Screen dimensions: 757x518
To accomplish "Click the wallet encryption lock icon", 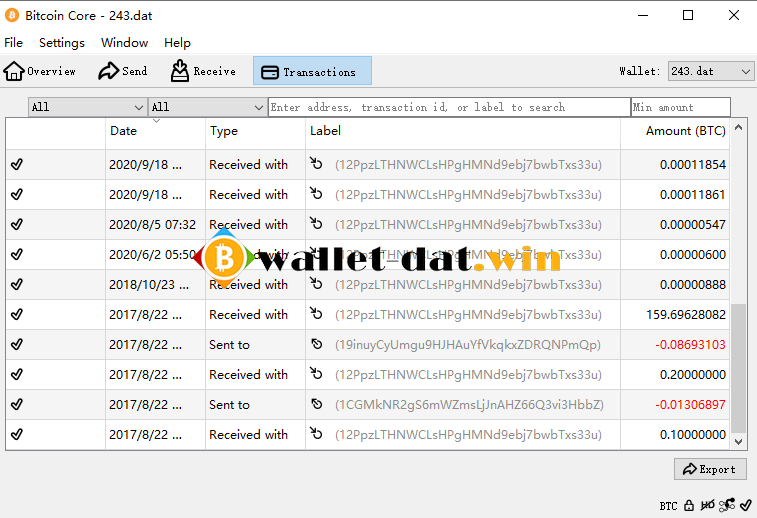I will [689, 505].
